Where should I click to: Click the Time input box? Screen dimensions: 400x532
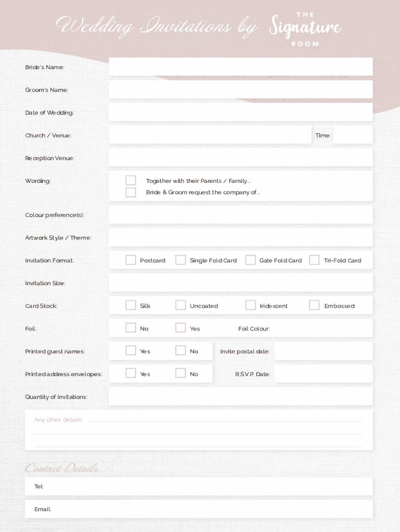[353, 135]
